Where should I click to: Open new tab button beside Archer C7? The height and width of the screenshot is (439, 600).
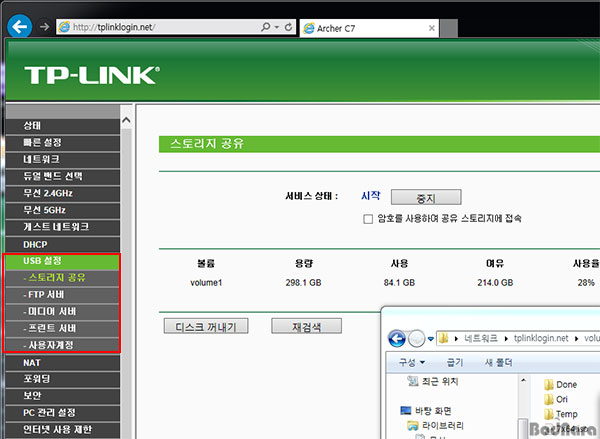[448, 28]
